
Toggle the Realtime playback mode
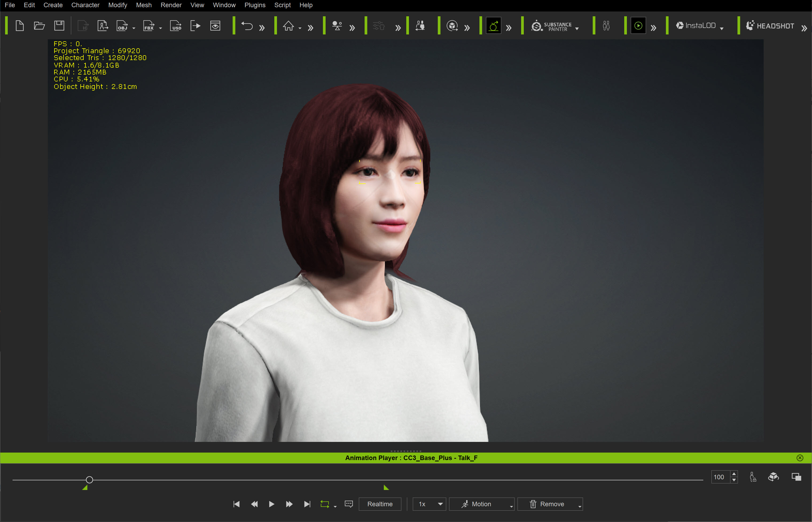(380, 504)
